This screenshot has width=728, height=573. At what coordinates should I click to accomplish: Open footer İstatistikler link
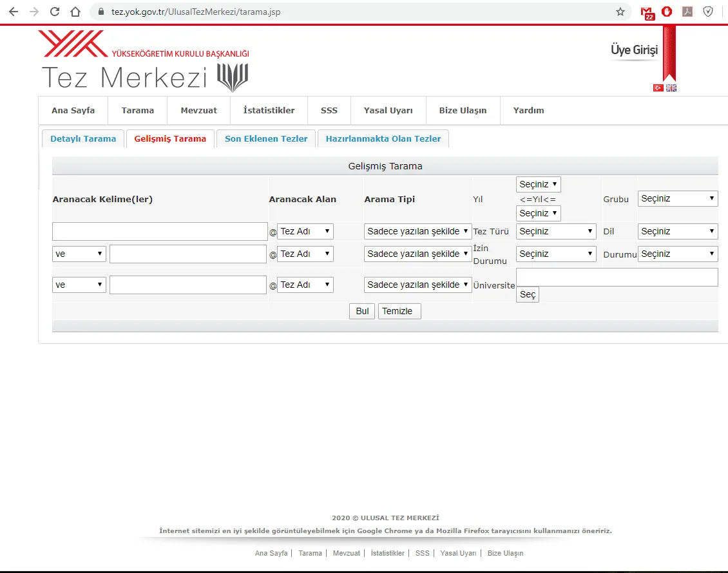click(x=388, y=553)
